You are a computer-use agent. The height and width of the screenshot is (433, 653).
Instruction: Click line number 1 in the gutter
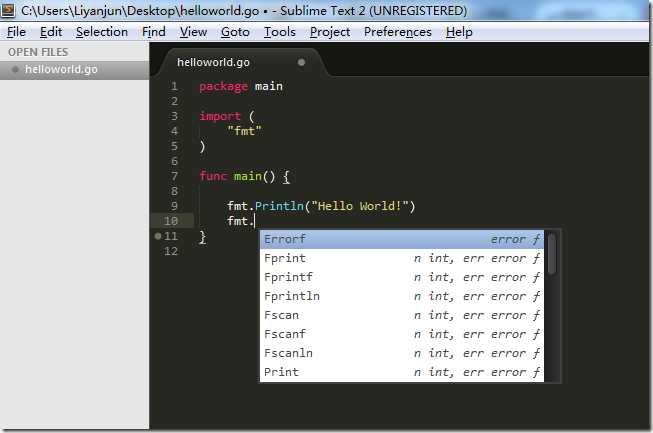(x=174, y=86)
